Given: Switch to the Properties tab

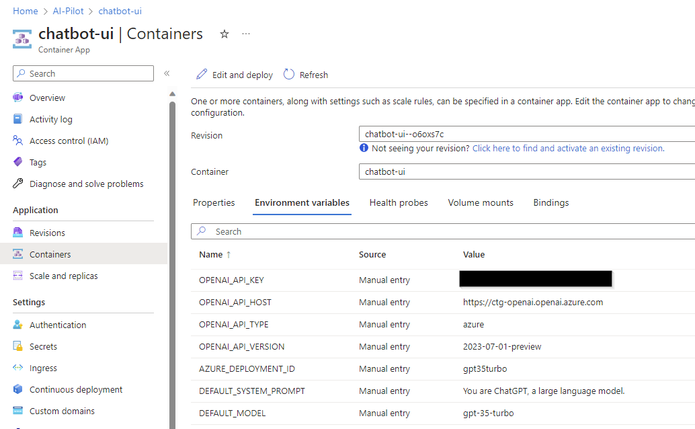Looking at the screenshot, I should [214, 203].
